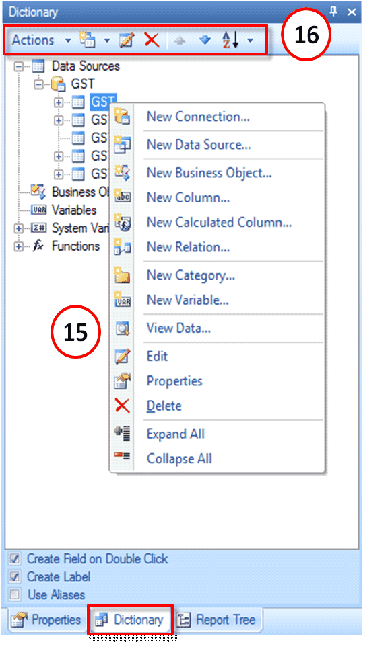
Task: Open the Sort dropdown arrow
Action: 250,41
